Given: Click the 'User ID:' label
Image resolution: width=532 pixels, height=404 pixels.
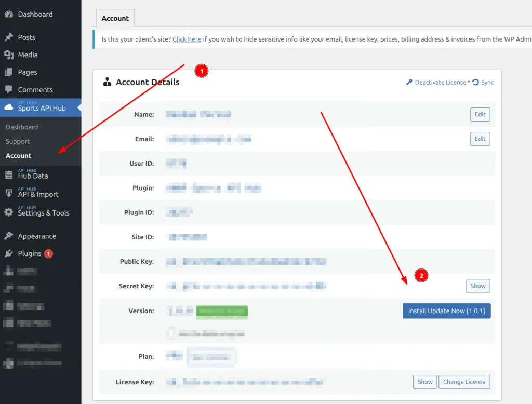Looking at the screenshot, I should click(x=141, y=164).
